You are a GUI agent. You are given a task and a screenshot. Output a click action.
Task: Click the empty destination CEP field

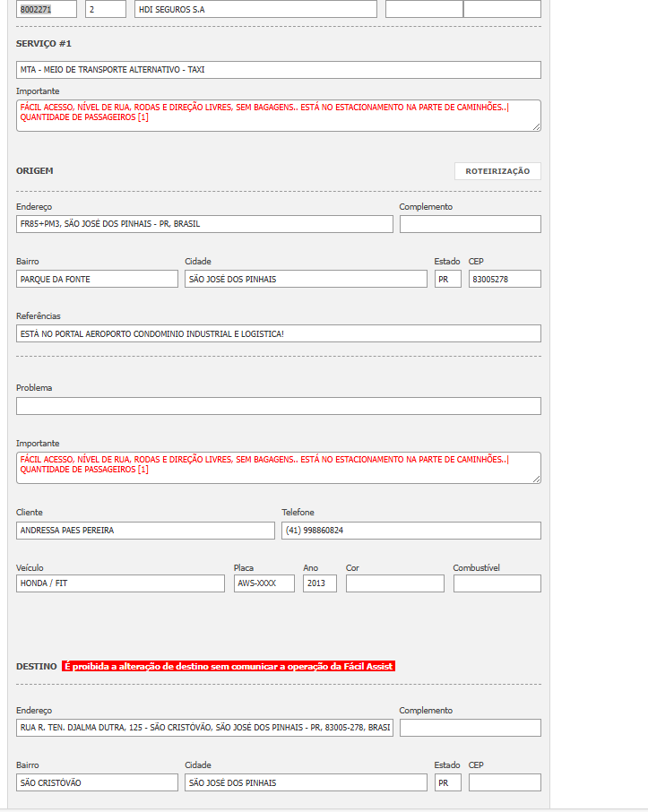(505, 782)
